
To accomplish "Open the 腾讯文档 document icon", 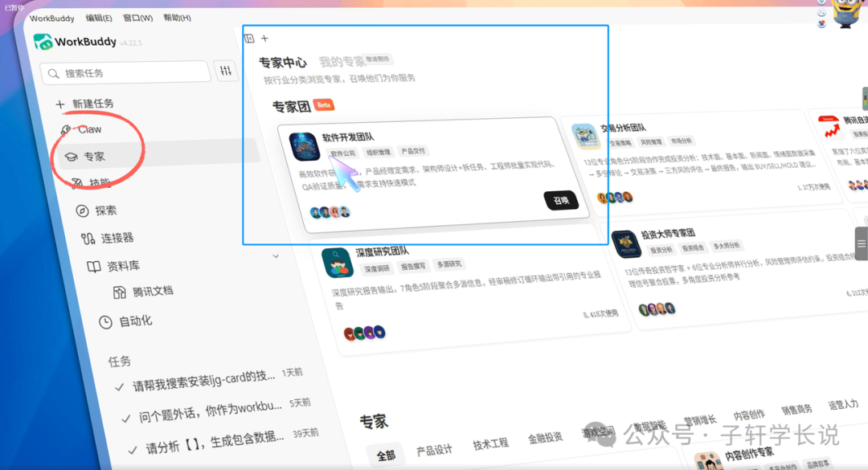I will (119, 292).
